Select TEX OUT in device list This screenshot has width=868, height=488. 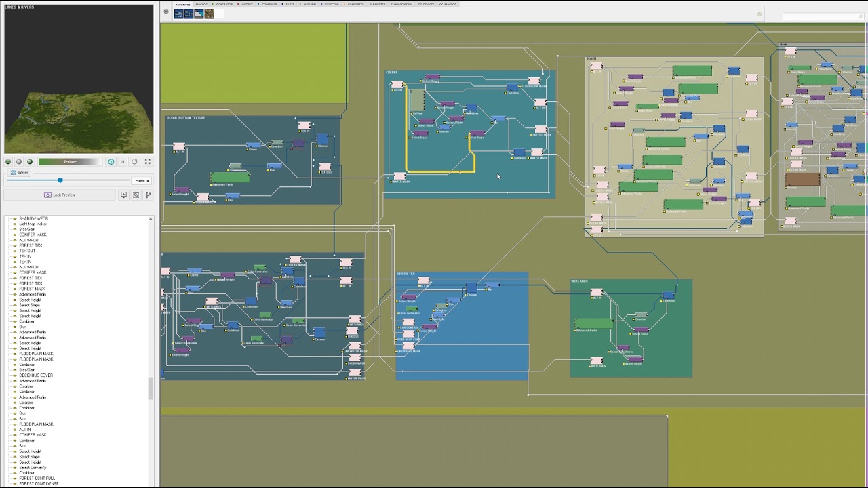coord(27,251)
